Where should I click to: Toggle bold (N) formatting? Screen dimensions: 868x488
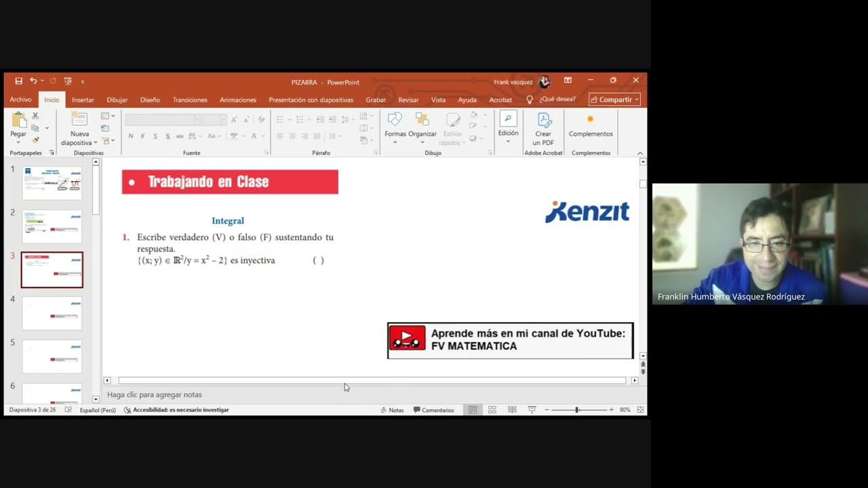[131, 136]
